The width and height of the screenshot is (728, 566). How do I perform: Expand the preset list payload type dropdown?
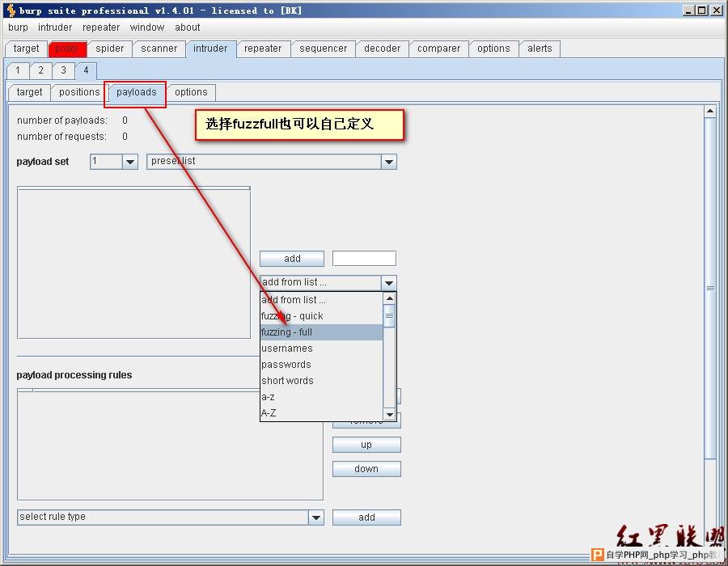[x=388, y=162]
